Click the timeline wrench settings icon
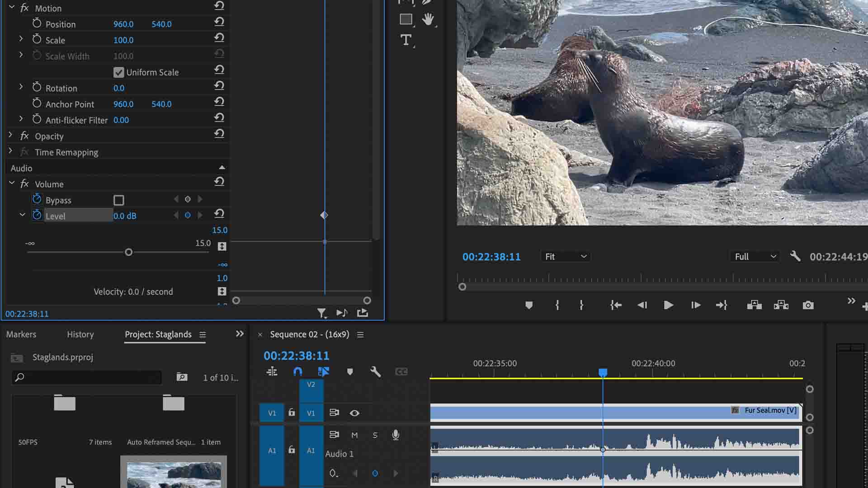Image resolution: width=868 pixels, height=488 pixels. point(375,371)
